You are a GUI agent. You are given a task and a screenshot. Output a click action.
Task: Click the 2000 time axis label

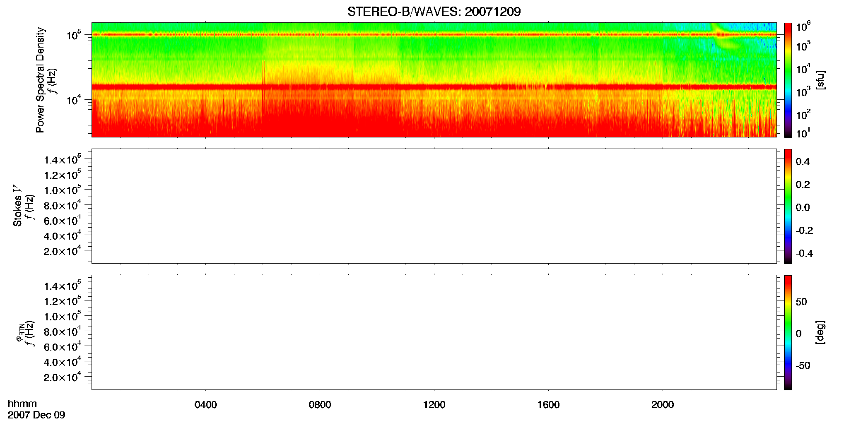coord(663,405)
